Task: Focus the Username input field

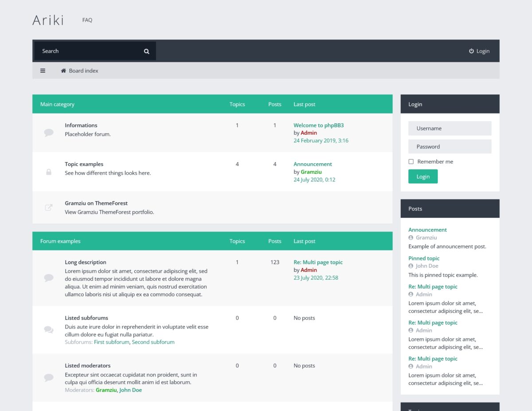Action: (x=450, y=129)
